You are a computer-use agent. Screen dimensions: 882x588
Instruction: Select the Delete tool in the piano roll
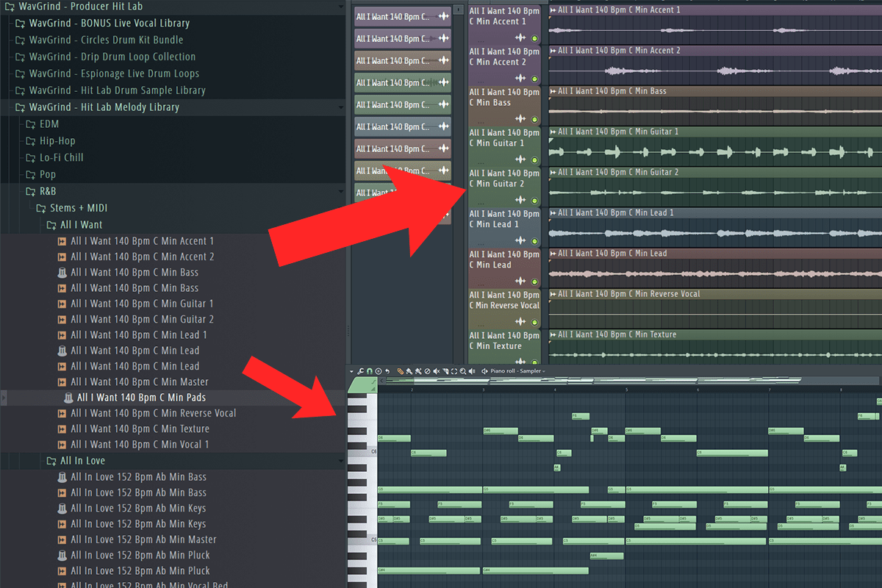click(x=427, y=371)
